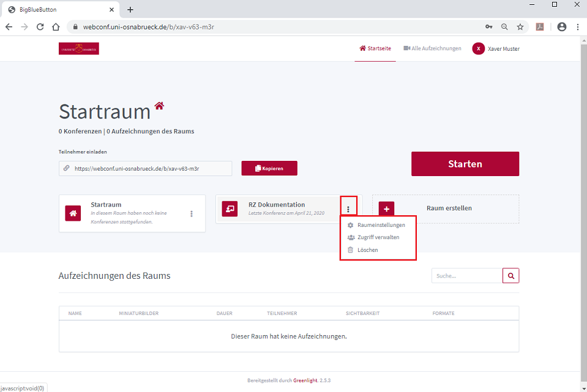The image size is (587, 392).
Task: Open the browser home page icon
Action: (x=56, y=27)
